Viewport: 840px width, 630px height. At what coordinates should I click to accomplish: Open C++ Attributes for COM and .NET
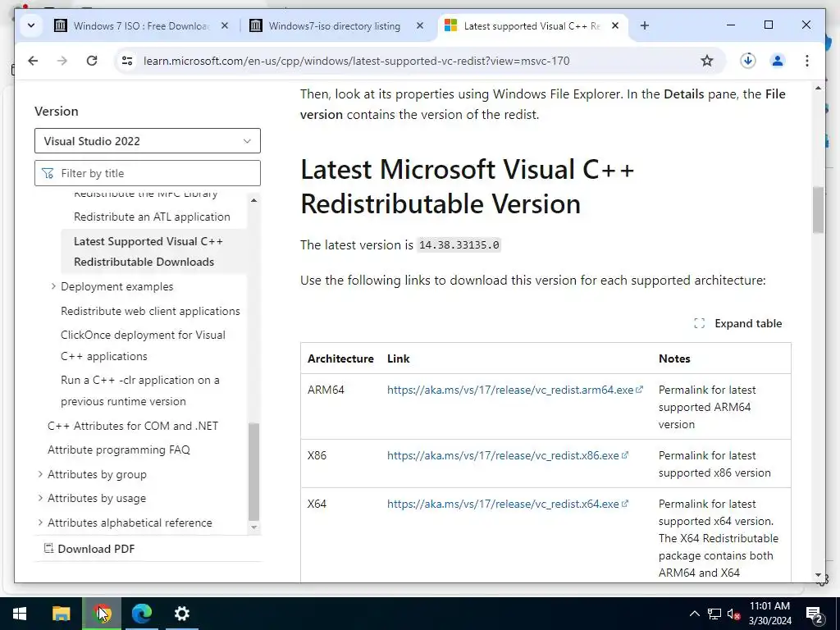[133, 426]
